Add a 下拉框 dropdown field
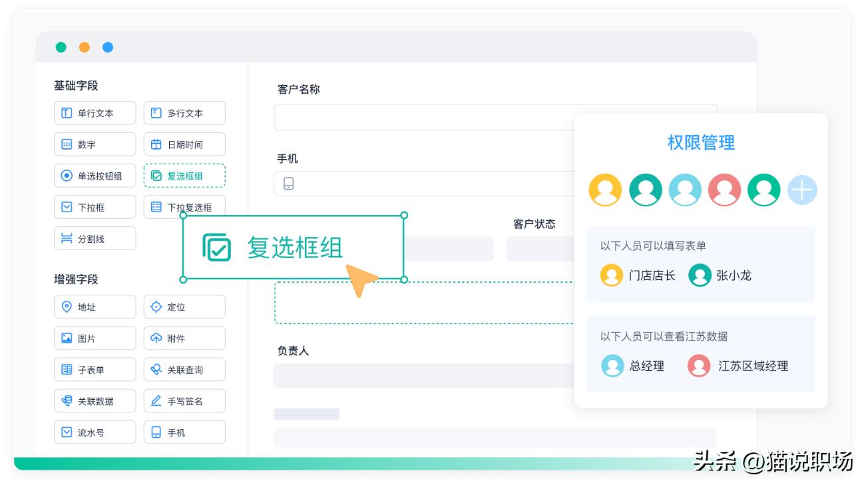This screenshot has width=868, height=487. 95,207
